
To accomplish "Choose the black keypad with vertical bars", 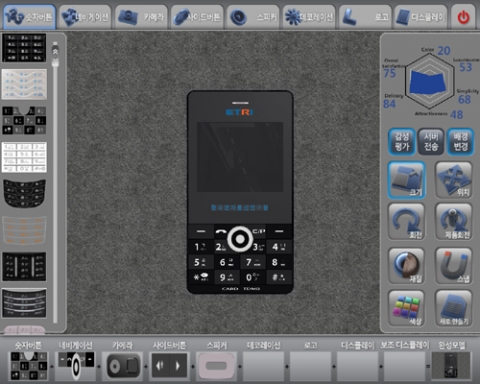I will tap(24, 267).
